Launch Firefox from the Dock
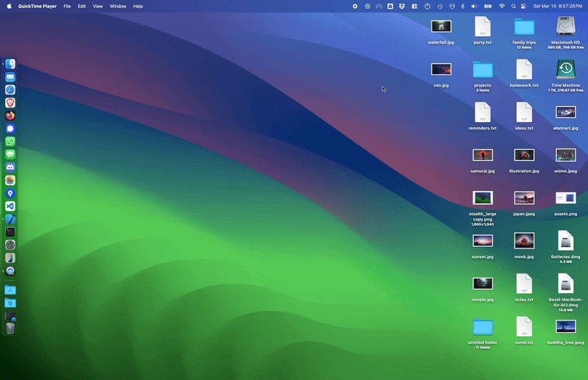The height and width of the screenshot is (380, 588). coord(10,115)
